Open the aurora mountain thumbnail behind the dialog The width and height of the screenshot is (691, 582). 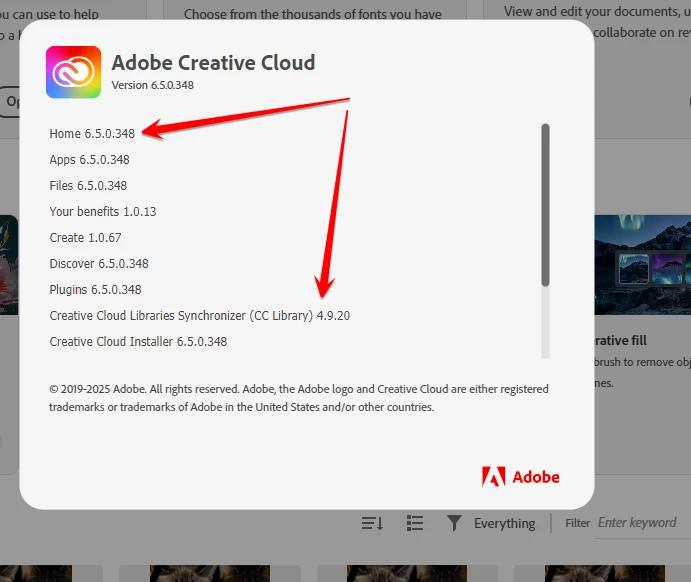point(643,264)
